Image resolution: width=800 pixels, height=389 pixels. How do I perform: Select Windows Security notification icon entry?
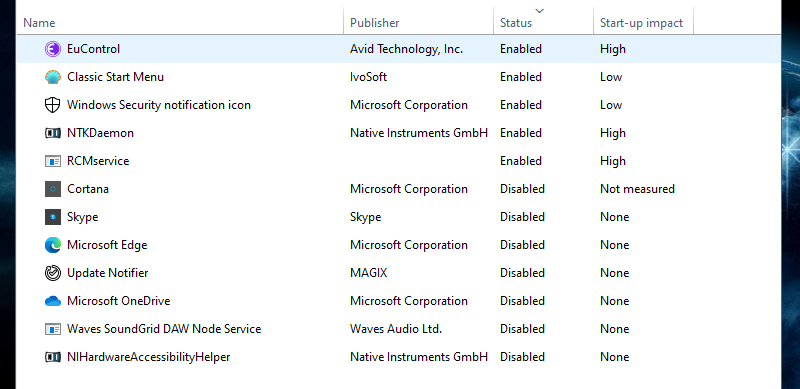[x=159, y=105]
